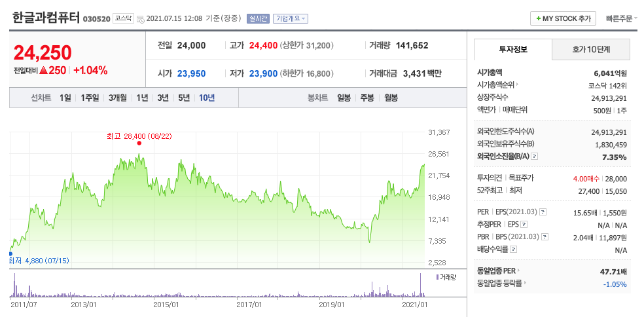Click the 상한가 31,200 text

tap(306, 46)
